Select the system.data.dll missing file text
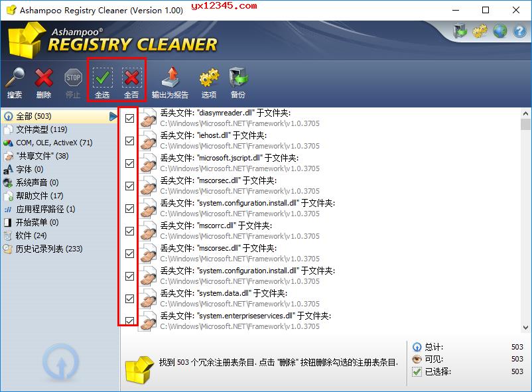 (x=224, y=293)
